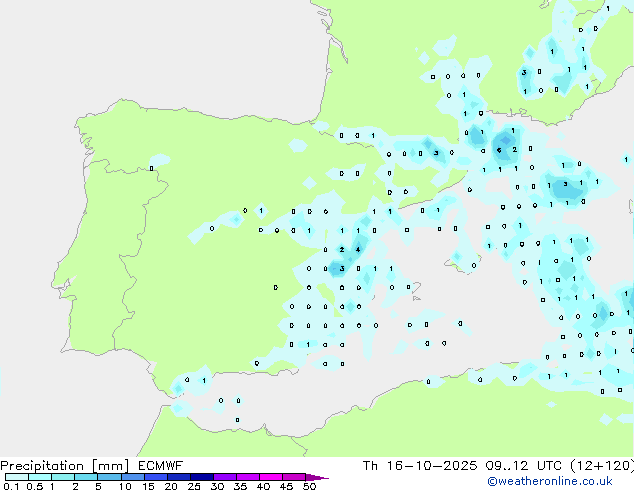This screenshot has height=490, width=634.
Task: Click the legend label '25'
Action: tap(194, 486)
